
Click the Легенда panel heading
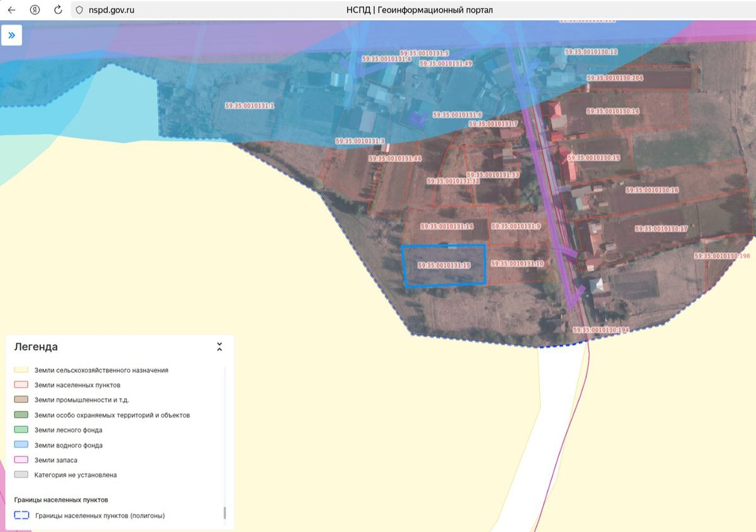36,347
